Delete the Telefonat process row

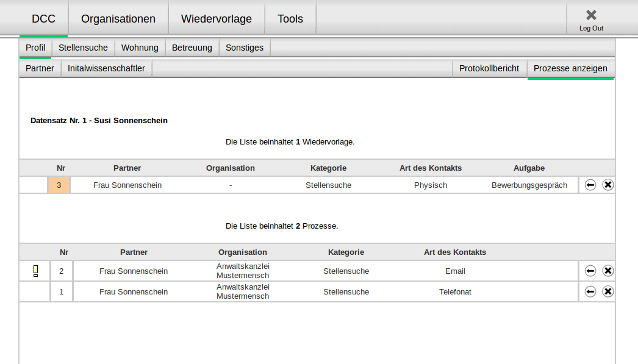pos(608,291)
